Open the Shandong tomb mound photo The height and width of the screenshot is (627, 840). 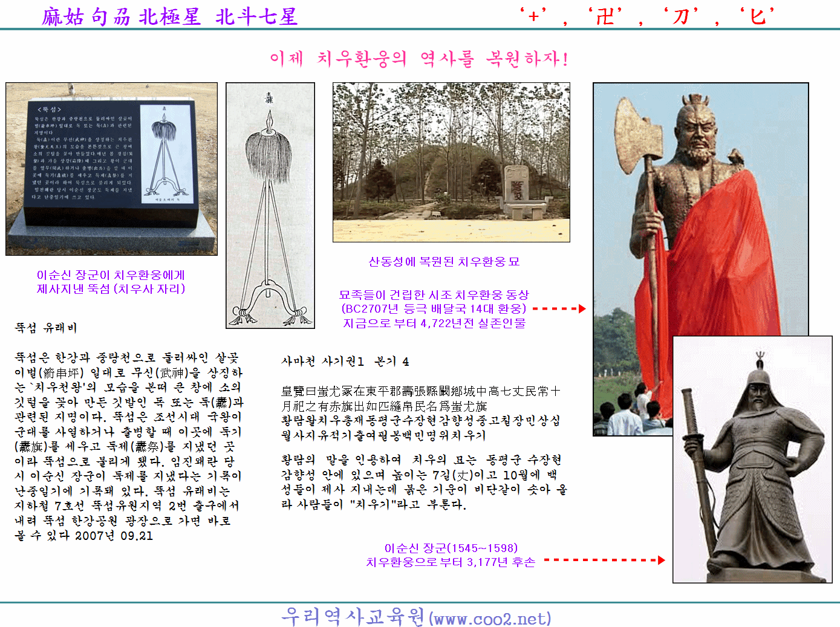coord(451,162)
